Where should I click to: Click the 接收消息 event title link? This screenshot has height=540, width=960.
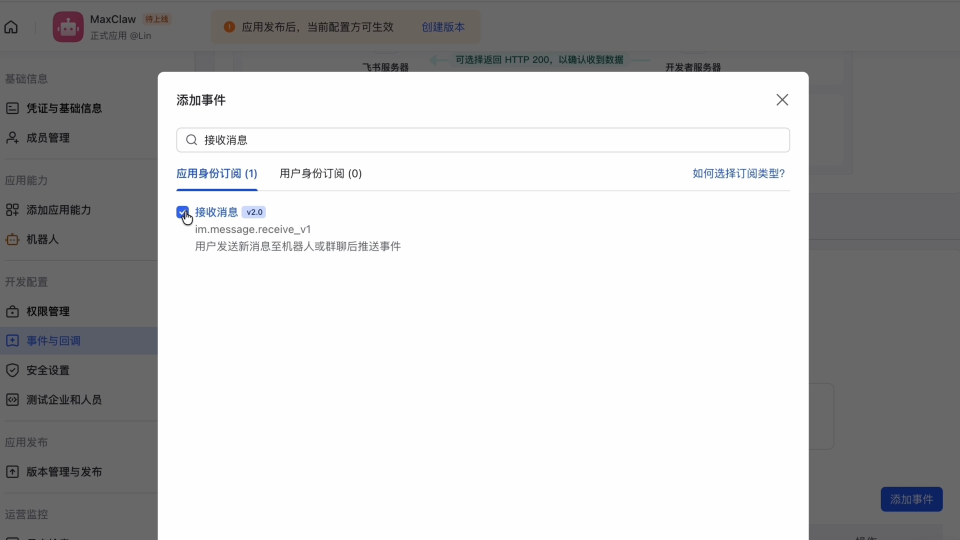tap(216, 212)
